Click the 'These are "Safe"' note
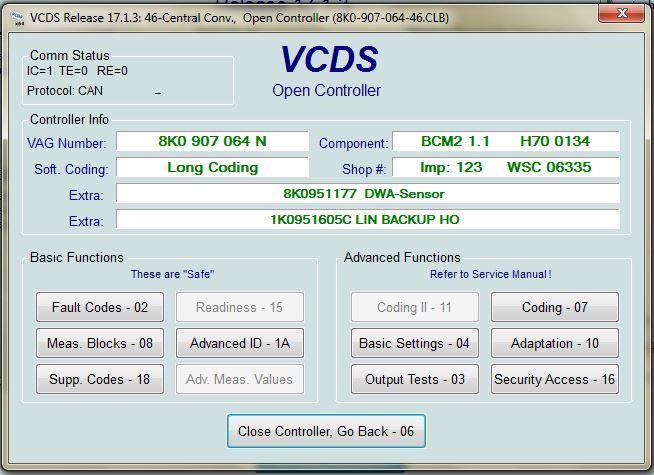Screen dimensions: 654x475 click(x=172, y=274)
